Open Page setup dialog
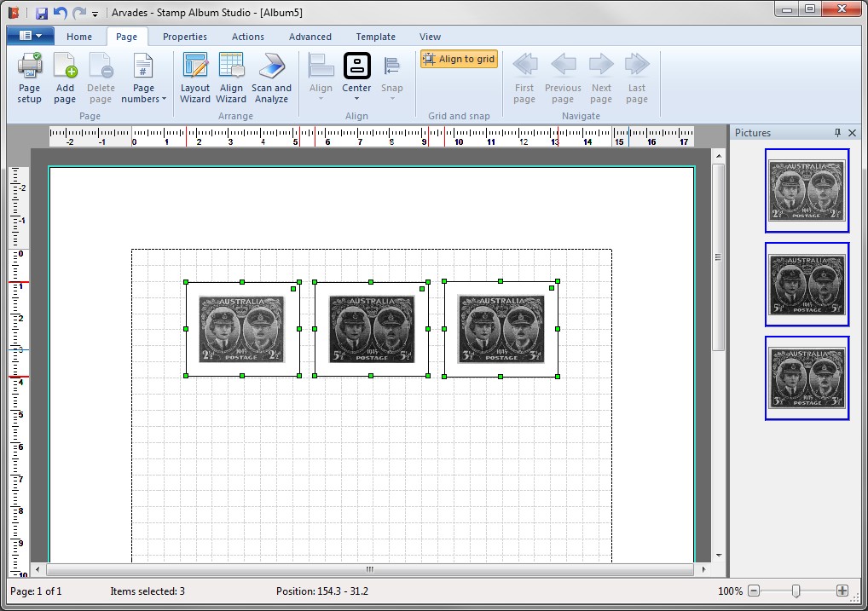Screen dimensions: 868x611 29,78
